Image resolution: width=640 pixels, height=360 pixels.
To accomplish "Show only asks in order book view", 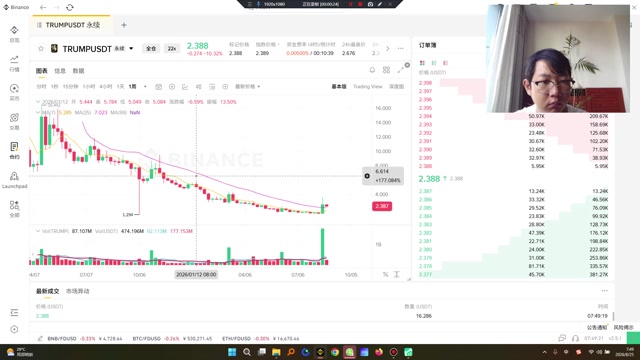I will coord(445,63).
